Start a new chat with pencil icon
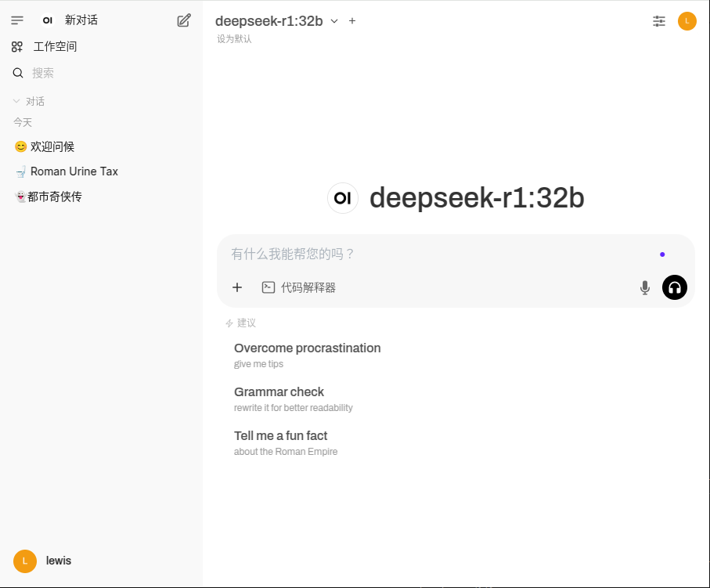This screenshot has height=588, width=710. click(184, 20)
